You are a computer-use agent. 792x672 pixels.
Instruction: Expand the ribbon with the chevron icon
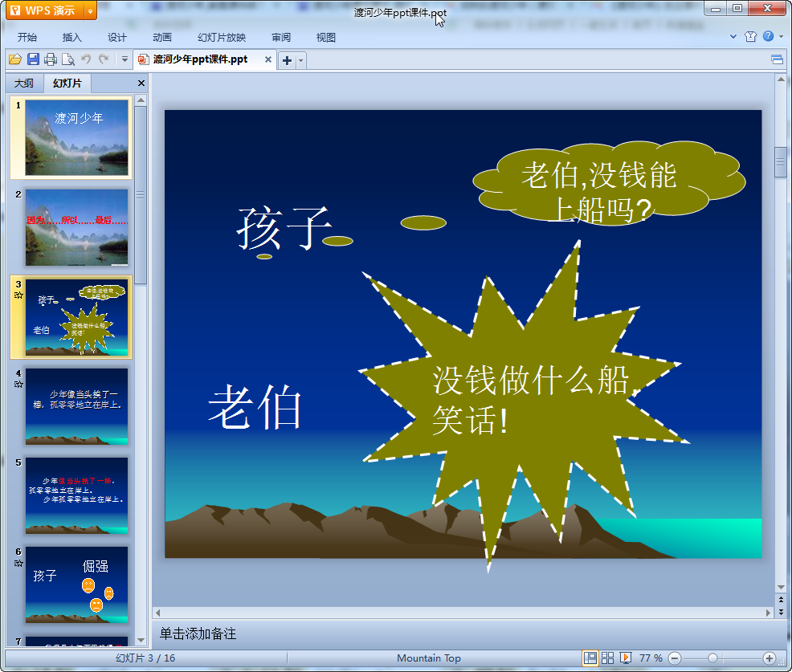(x=733, y=36)
